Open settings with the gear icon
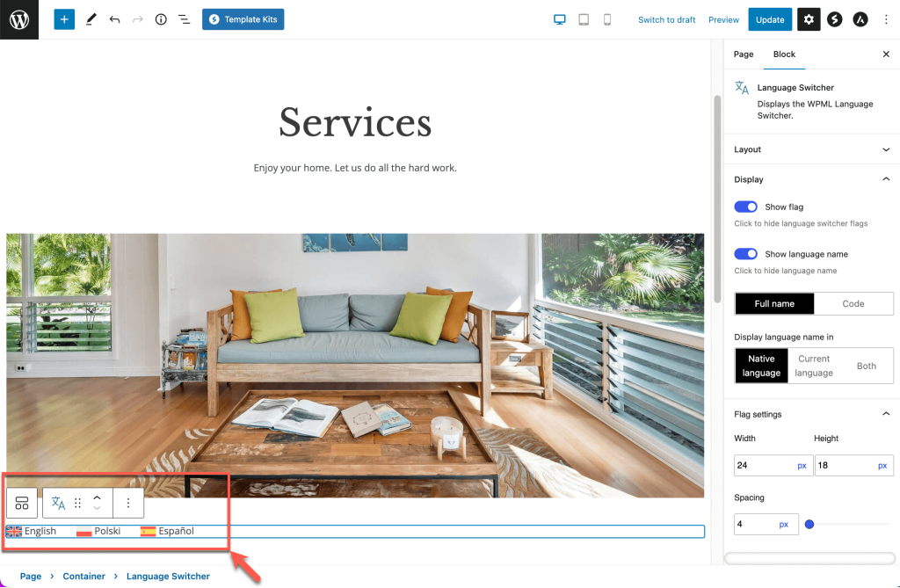This screenshot has width=900, height=588. point(809,18)
